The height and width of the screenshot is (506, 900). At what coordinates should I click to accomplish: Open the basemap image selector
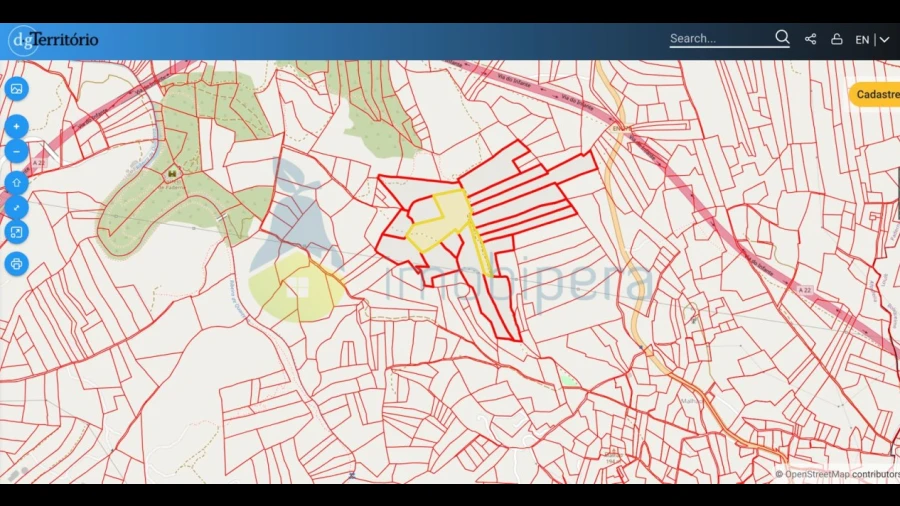17,89
